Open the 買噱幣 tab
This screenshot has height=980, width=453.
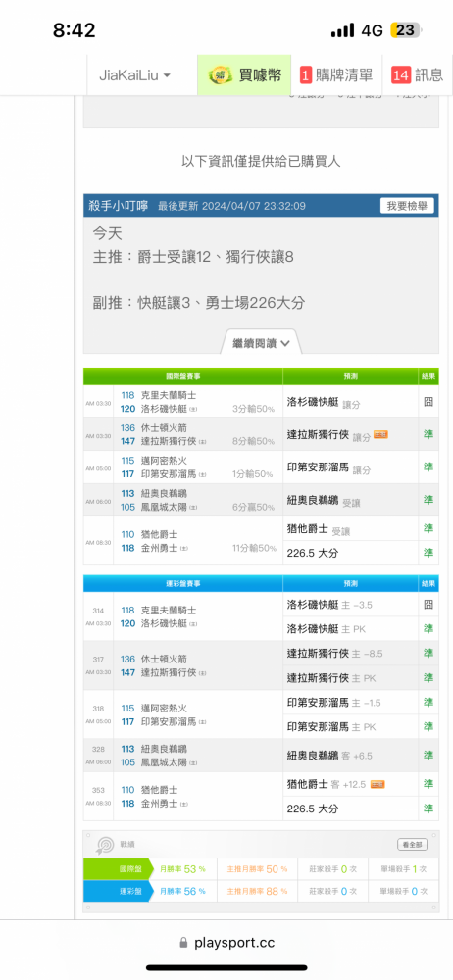[x=245, y=75]
